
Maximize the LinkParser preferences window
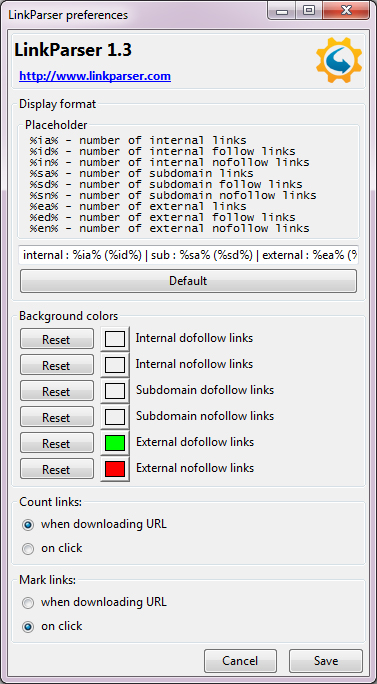(309, 10)
